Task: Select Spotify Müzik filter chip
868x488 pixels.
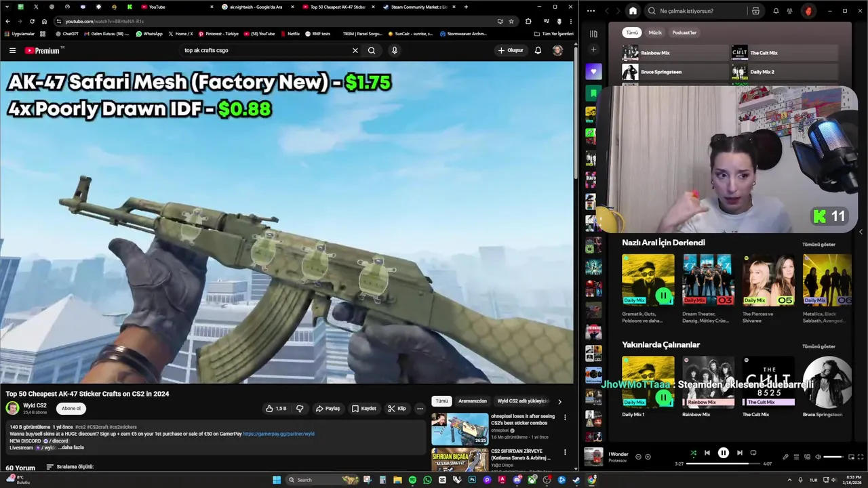Action: pos(655,33)
